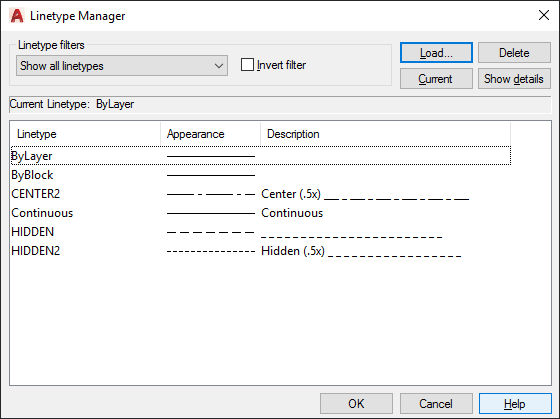This screenshot has height=419, width=560.
Task: Click the Load... button
Action: (436, 53)
